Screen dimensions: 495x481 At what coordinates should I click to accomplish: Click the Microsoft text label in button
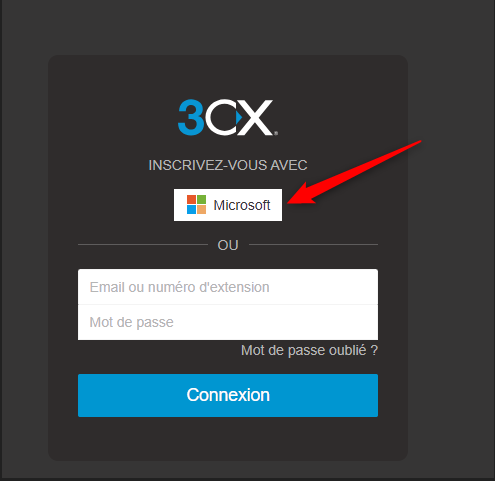(x=242, y=205)
